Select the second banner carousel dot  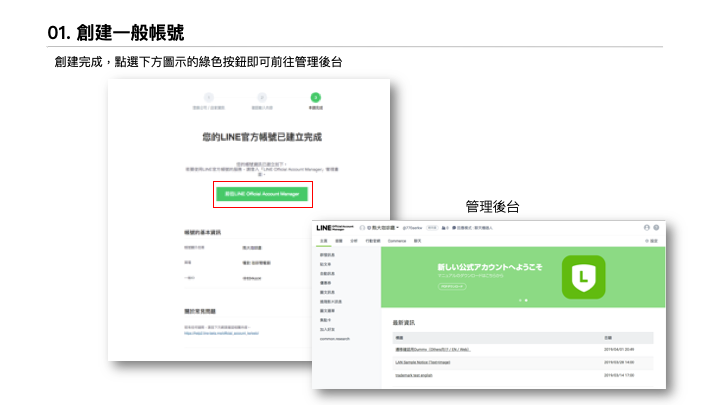(526, 300)
